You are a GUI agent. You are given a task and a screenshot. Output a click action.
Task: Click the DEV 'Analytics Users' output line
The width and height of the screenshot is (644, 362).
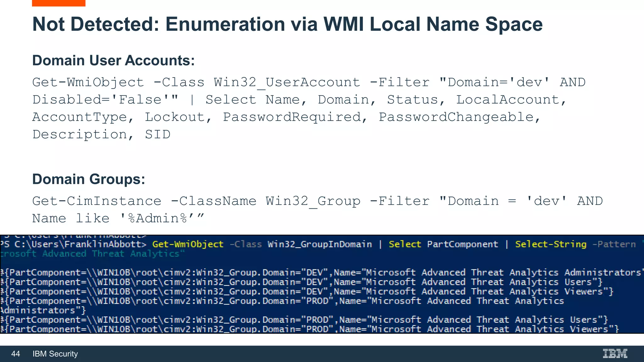coord(301,282)
